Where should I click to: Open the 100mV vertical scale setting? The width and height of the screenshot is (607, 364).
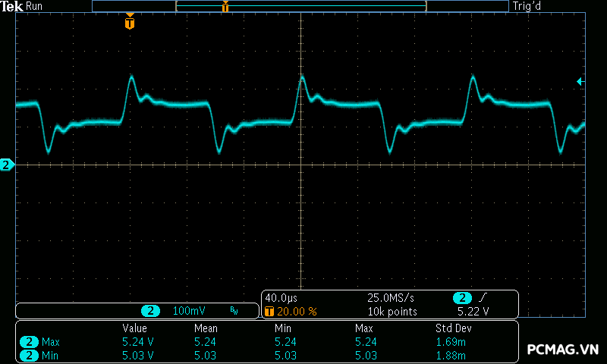(188, 311)
